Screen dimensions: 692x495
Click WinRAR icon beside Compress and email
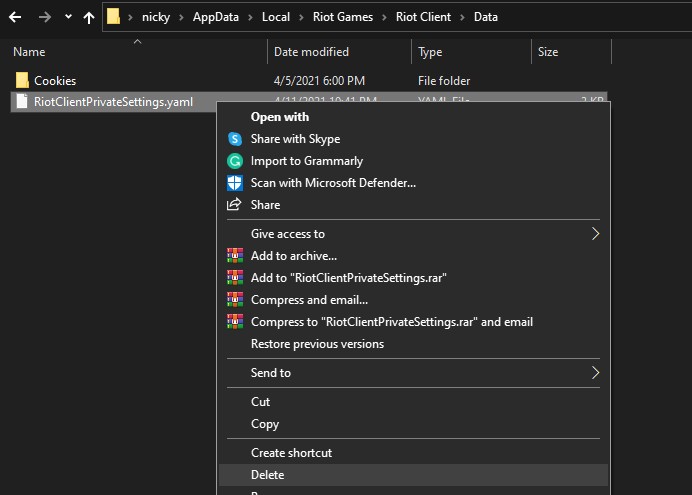(235, 300)
